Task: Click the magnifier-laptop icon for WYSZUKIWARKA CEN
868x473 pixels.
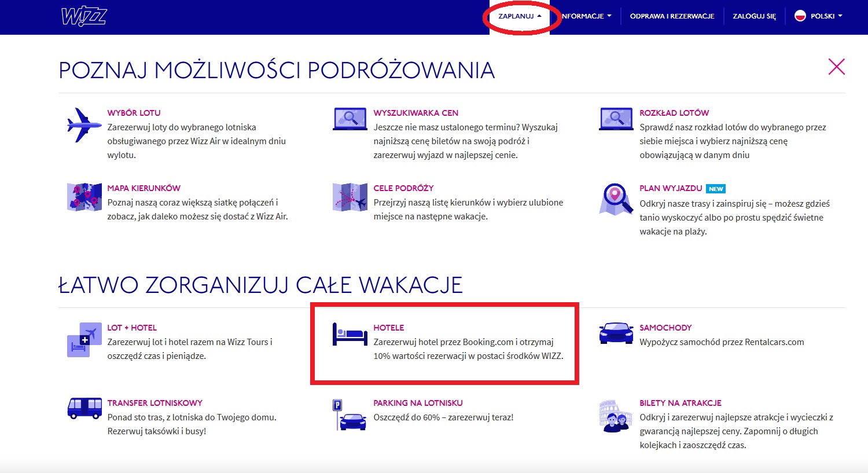Action: [350, 119]
